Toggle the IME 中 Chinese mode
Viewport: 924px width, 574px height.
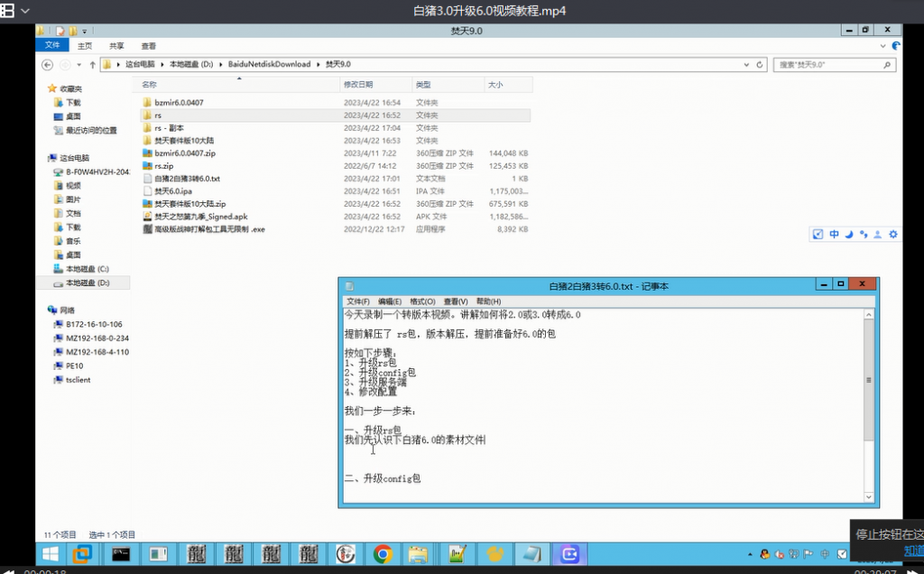pyautogui.click(x=834, y=234)
